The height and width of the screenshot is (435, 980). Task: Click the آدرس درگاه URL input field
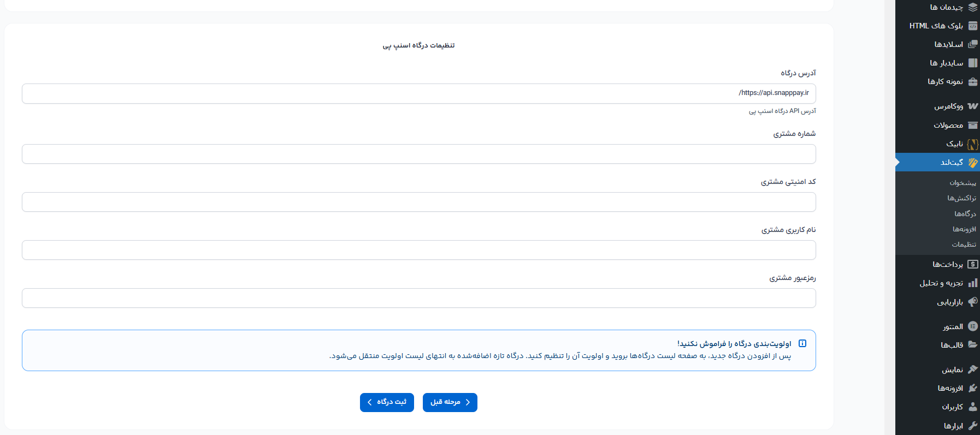coord(419,93)
